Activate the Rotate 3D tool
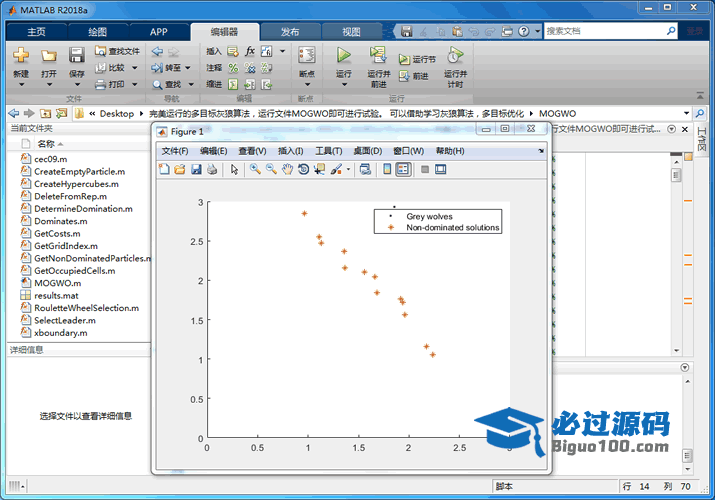Image resolution: width=715 pixels, height=500 pixels. tap(303, 169)
